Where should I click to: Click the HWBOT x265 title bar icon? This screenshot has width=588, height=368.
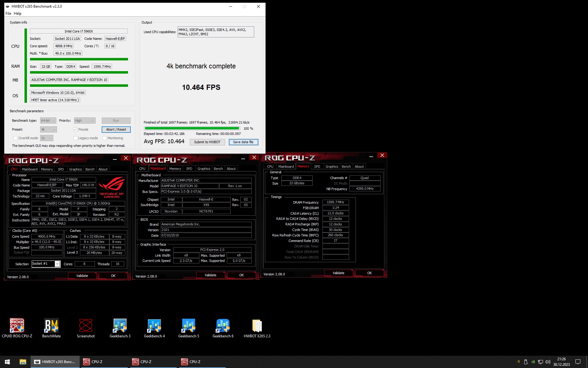pos(8,6)
